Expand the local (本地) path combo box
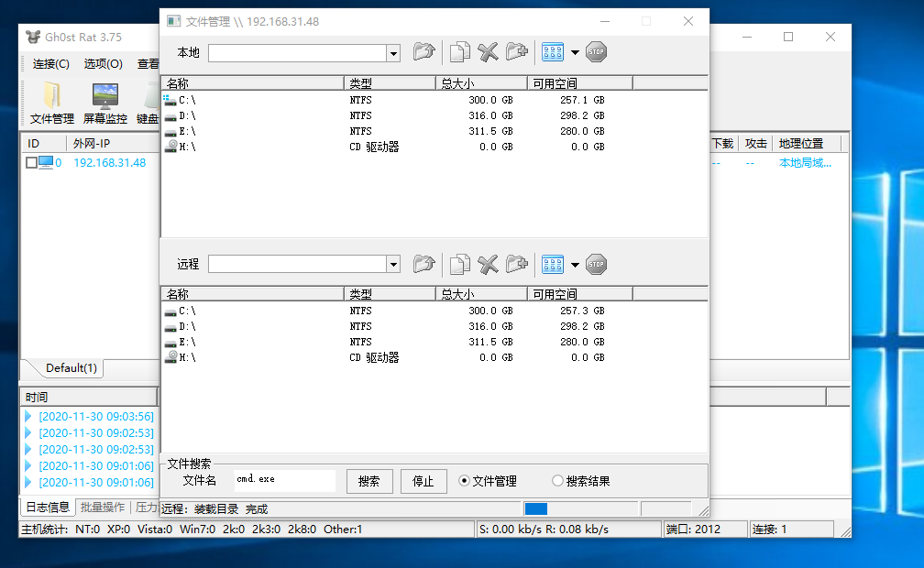The width and height of the screenshot is (924, 568). pyautogui.click(x=393, y=53)
